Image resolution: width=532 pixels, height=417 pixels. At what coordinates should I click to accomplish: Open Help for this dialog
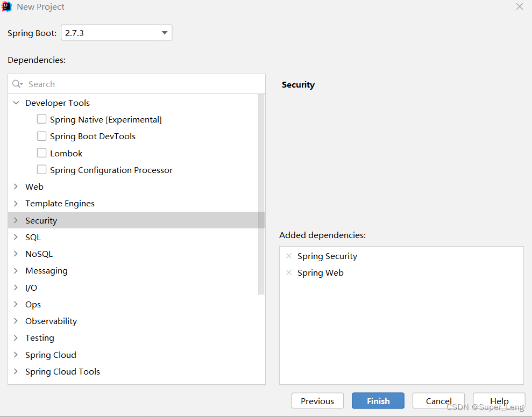tap(499, 401)
